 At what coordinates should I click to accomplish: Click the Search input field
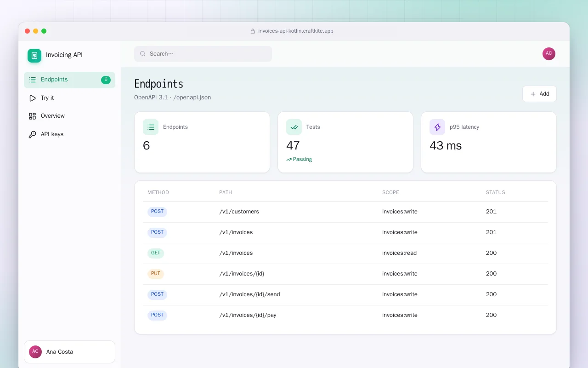[203, 54]
